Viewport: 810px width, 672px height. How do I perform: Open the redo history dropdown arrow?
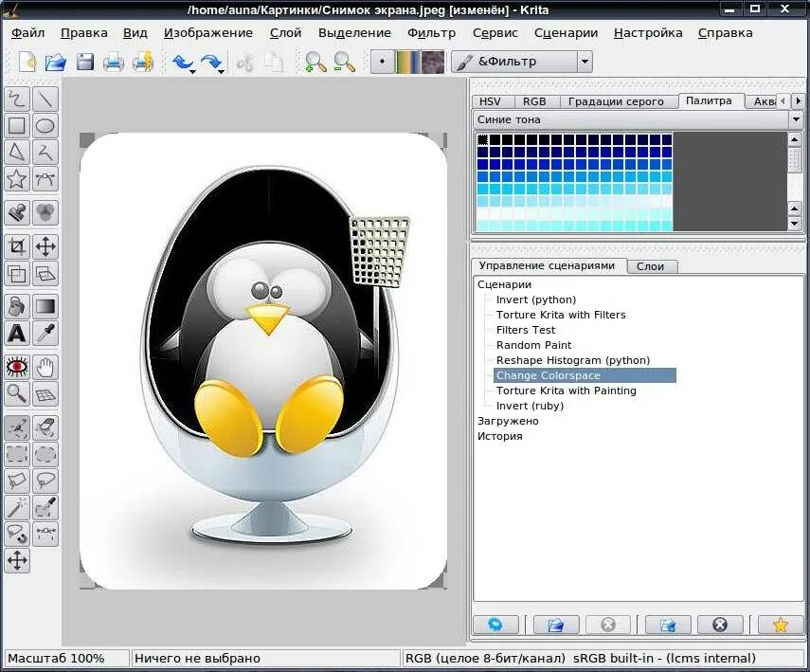pos(222,71)
